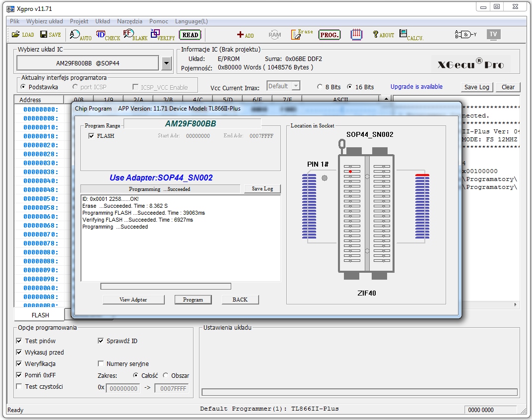Screen dimensions: 532x420
Task: Expand the Vcc Current Imax dropdown
Action: pos(296,86)
